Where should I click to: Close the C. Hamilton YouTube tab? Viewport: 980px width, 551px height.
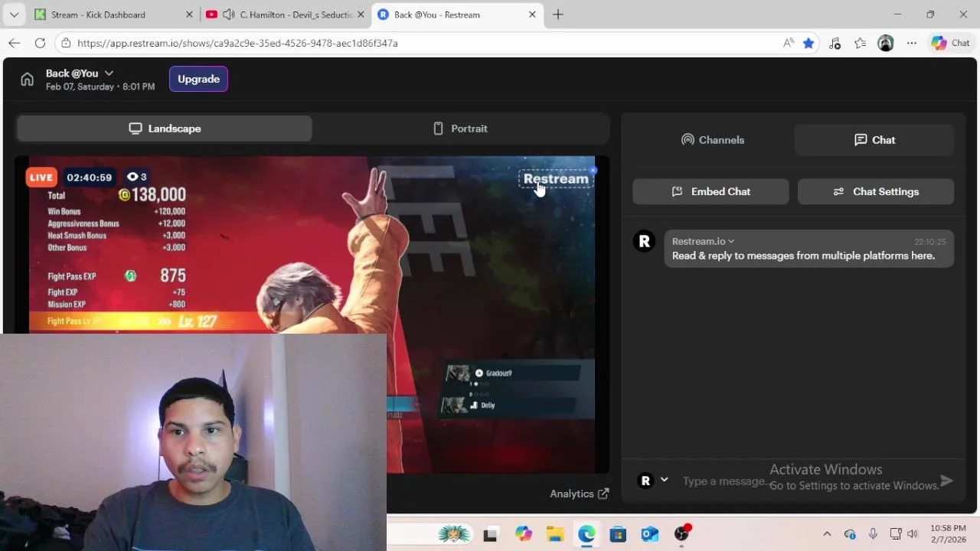(361, 15)
